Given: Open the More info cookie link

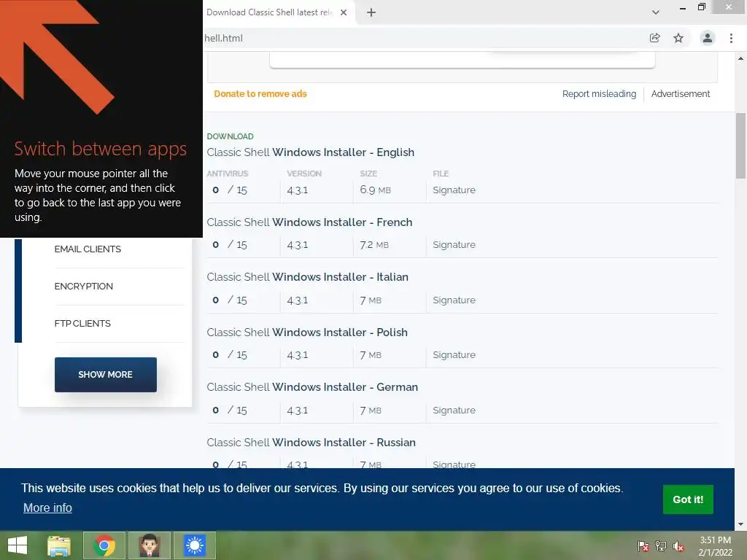Looking at the screenshot, I should click(x=47, y=508).
